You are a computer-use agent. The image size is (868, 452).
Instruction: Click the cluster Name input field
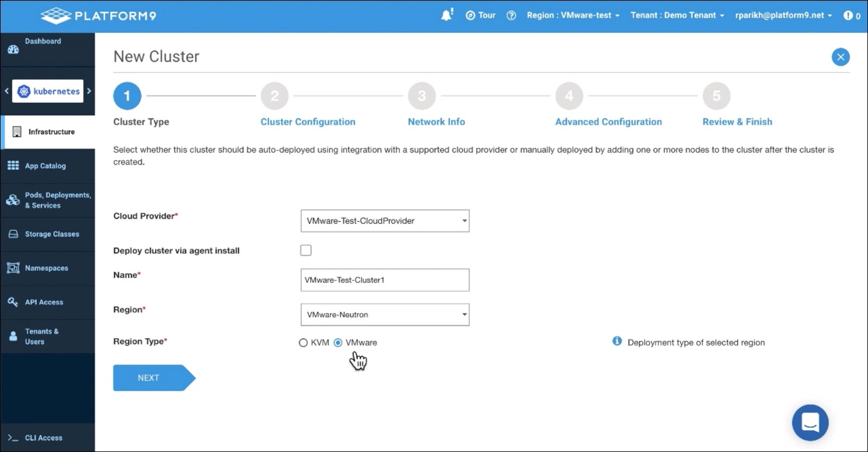pyautogui.click(x=385, y=280)
